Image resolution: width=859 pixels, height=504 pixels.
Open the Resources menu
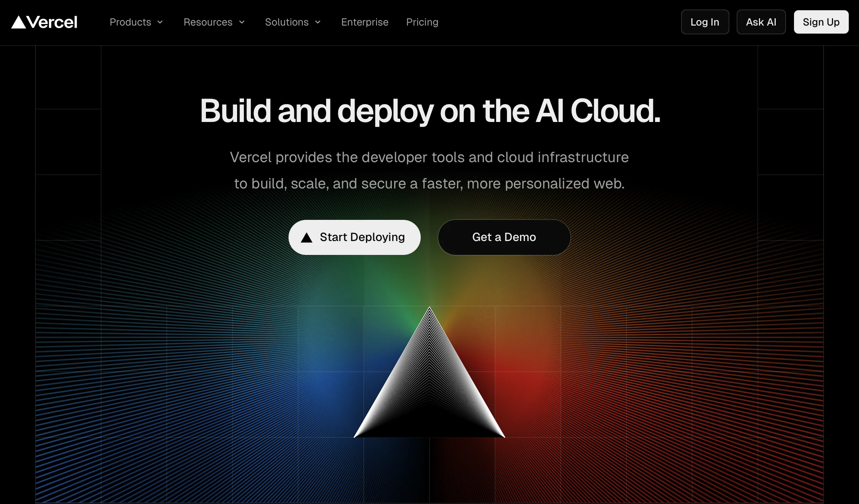point(208,22)
